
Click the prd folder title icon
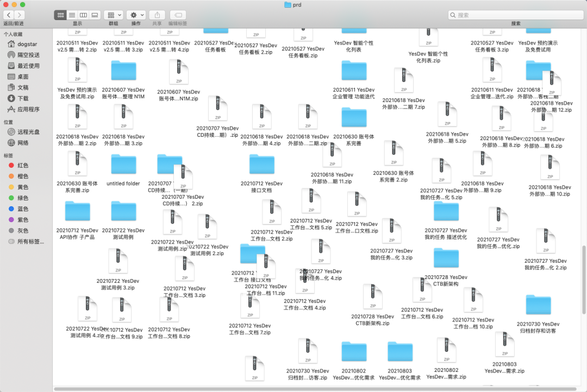tap(288, 5)
